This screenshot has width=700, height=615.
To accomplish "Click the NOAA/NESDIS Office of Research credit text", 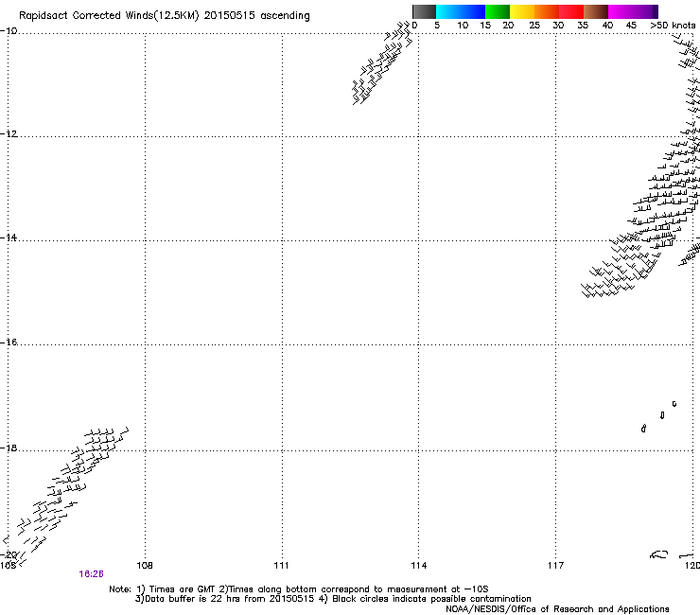I will (557, 609).
